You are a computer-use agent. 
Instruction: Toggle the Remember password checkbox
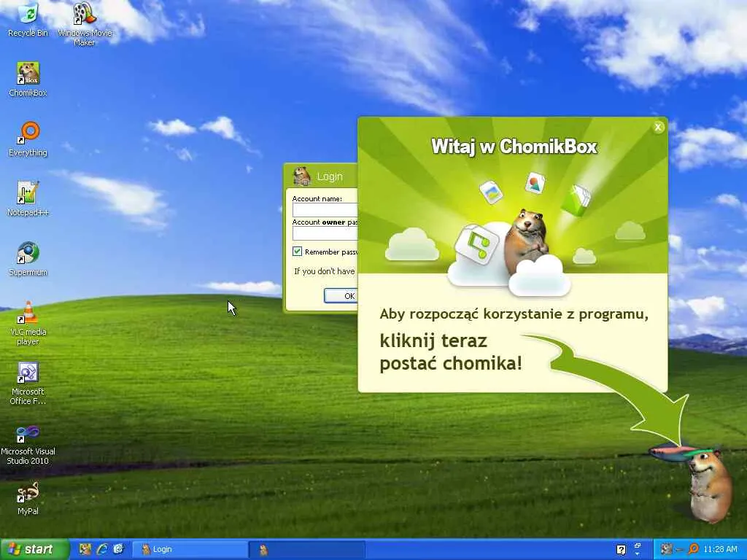click(x=298, y=252)
